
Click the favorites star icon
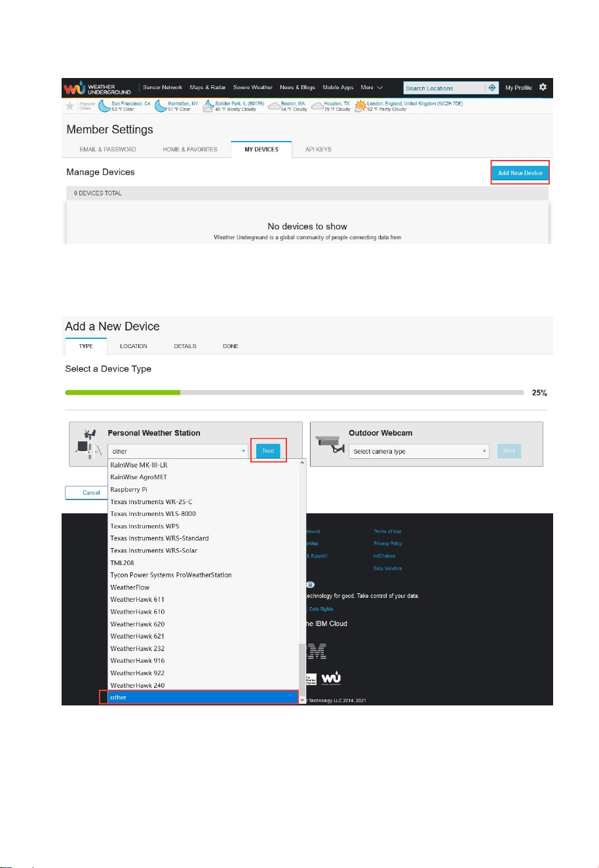click(70, 106)
